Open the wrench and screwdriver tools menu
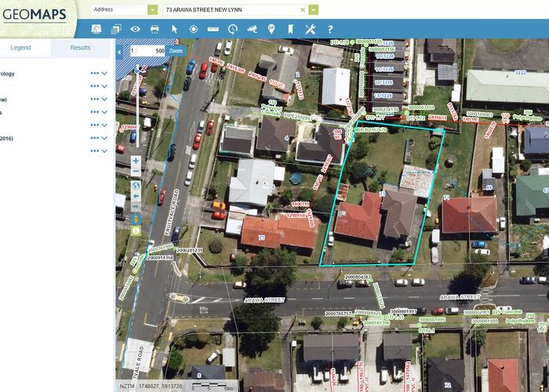 click(310, 29)
